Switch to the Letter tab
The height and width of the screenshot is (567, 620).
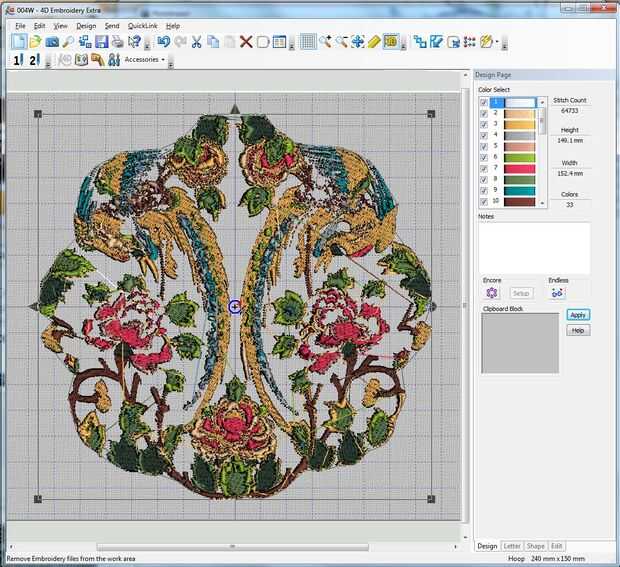tap(512, 546)
